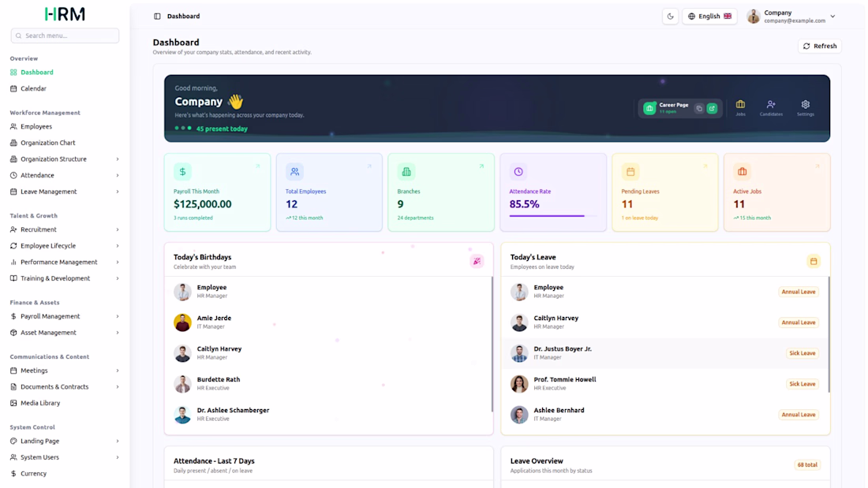Click Dr. Justus Boyer Jr. avatar
Viewport: 868px width, 488px height.
[x=519, y=353]
